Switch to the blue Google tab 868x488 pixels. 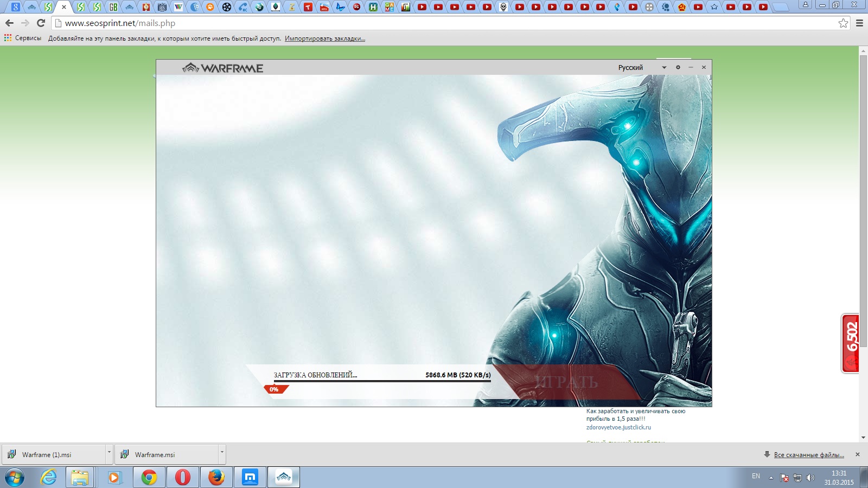[x=16, y=7]
